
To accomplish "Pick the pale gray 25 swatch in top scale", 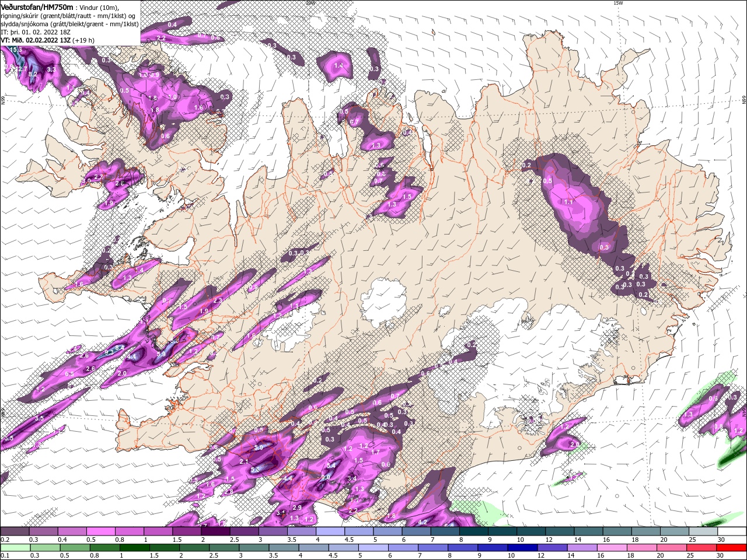I will [x=704, y=531].
